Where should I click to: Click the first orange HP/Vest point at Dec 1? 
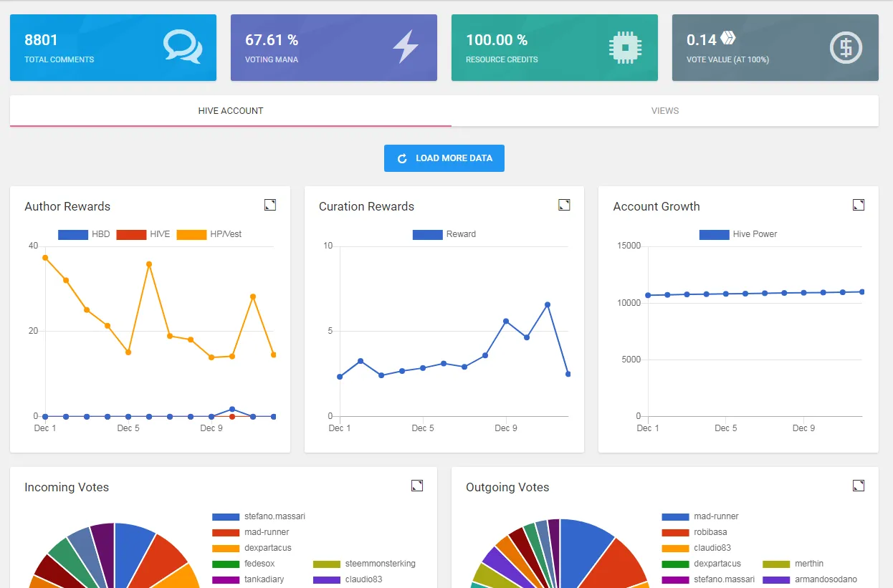[45, 257]
